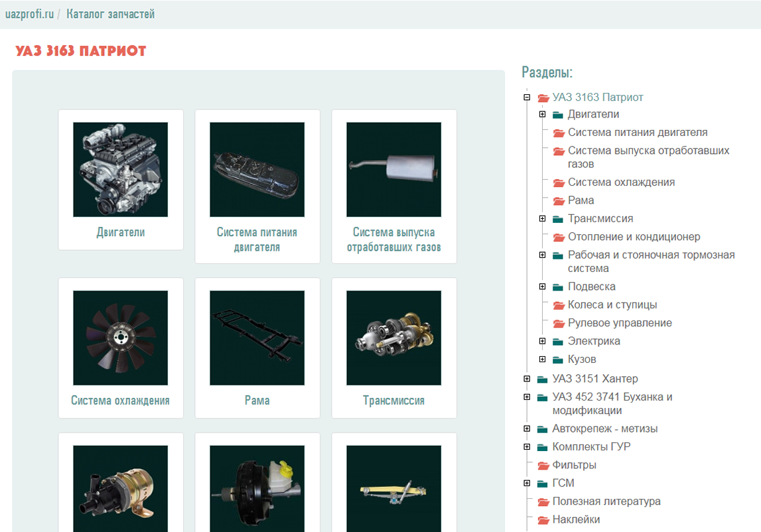Click folder icon beside Подвеска
Screen dimensions: 761x532
[x=558, y=287]
